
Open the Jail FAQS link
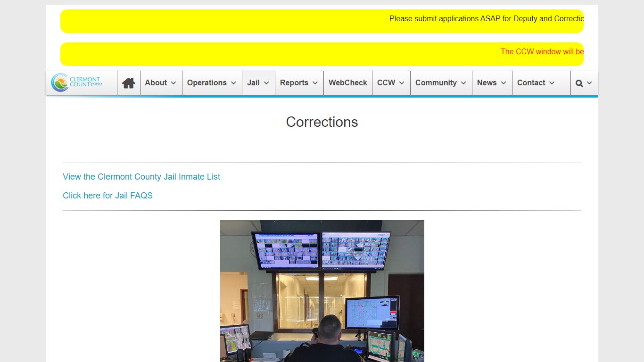[x=107, y=196]
